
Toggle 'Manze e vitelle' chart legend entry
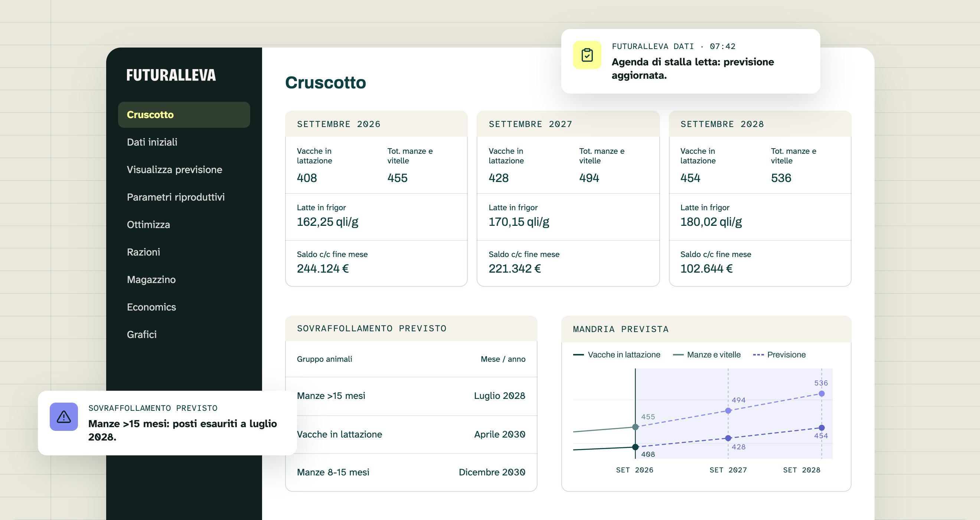(707, 354)
